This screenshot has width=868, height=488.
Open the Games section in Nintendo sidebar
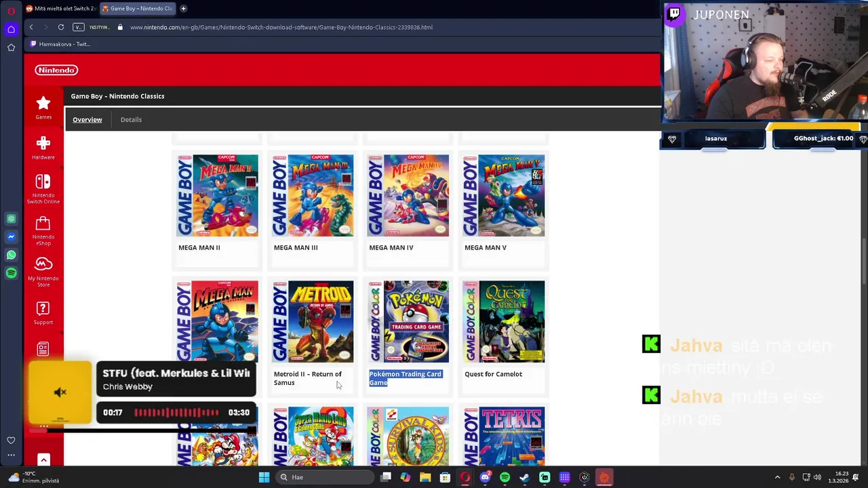[43, 107]
